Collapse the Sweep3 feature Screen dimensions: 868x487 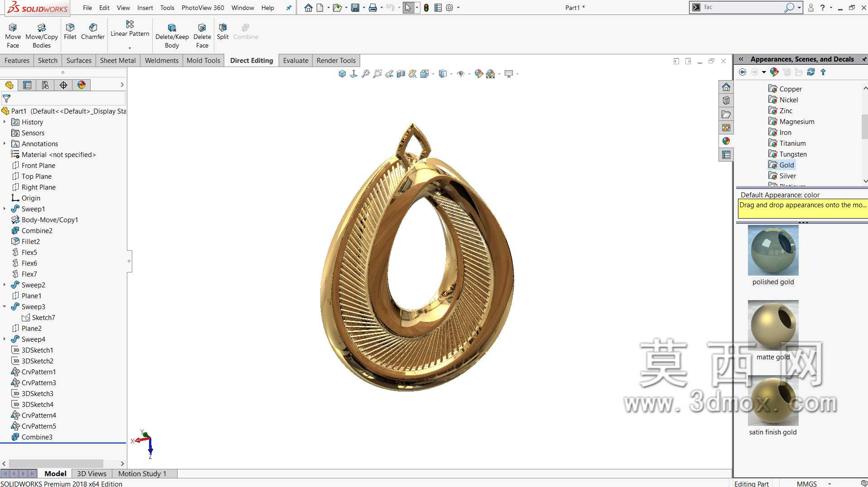[5, 307]
